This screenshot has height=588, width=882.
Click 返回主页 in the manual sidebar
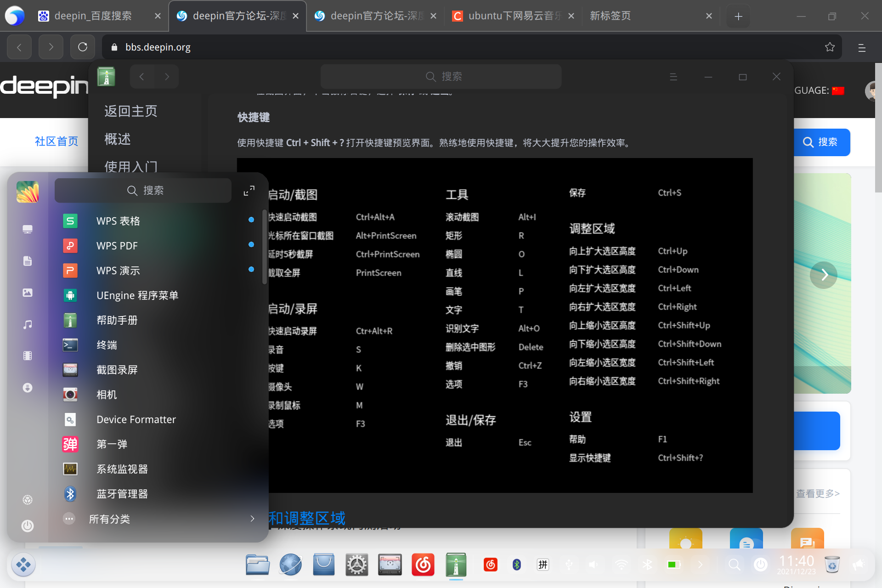(130, 111)
